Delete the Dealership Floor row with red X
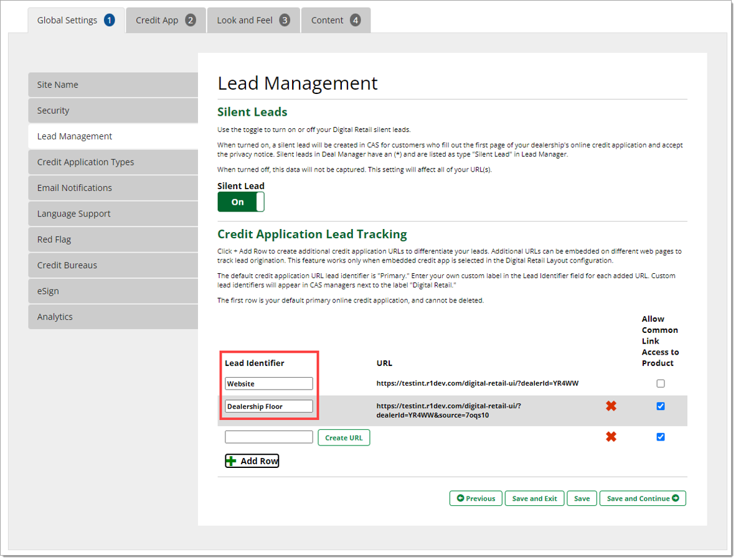 611,406
